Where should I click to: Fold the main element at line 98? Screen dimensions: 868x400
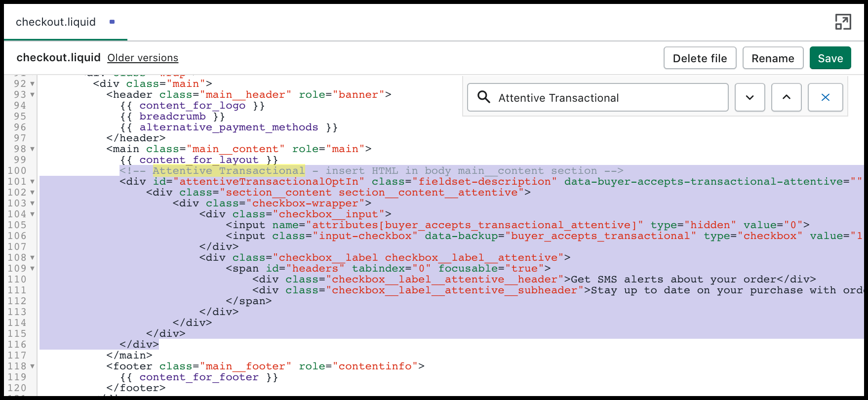click(x=33, y=149)
